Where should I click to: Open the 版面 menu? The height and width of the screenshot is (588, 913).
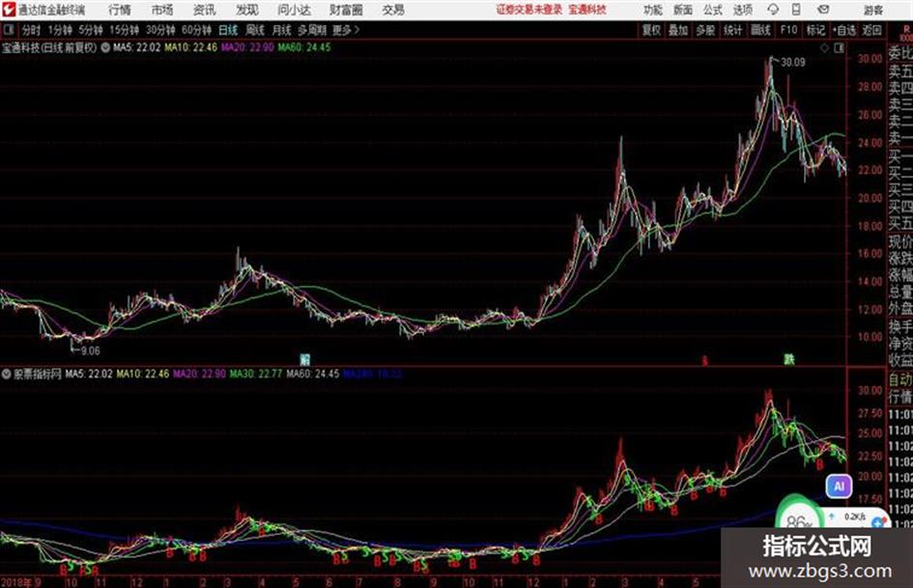(x=683, y=10)
